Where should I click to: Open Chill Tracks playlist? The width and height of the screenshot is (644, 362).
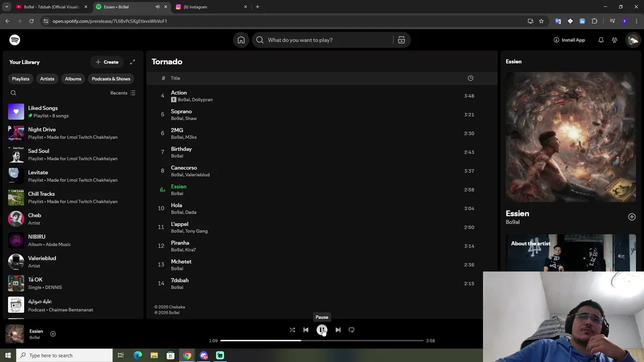(x=72, y=198)
